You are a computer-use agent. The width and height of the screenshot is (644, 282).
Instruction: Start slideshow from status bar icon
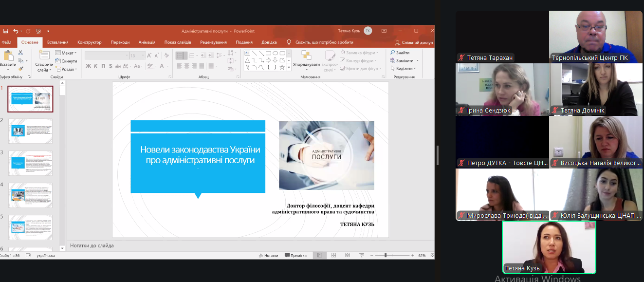360,255
